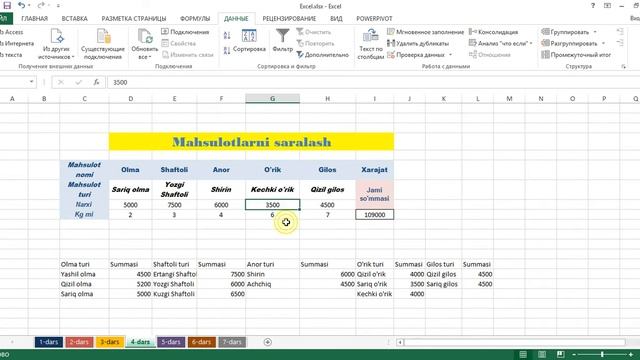Expand the Проверка данных dropdown arrow
Viewport: 640px width, 360px height.
coord(451,55)
